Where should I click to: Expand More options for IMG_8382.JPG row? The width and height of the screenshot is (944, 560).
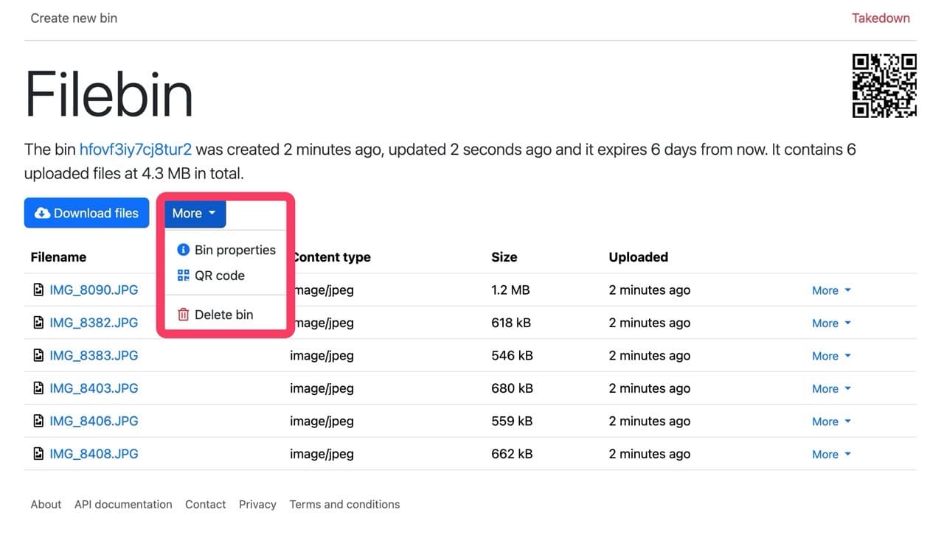pos(831,323)
